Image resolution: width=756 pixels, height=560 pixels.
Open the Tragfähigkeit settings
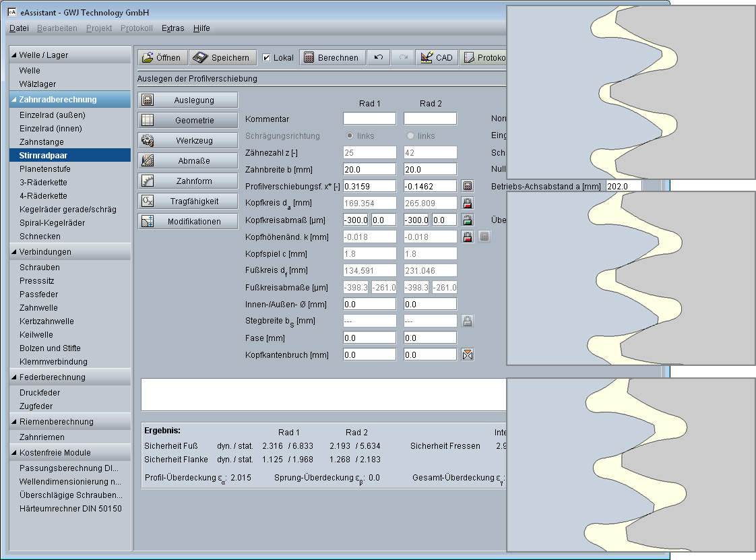tap(188, 201)
